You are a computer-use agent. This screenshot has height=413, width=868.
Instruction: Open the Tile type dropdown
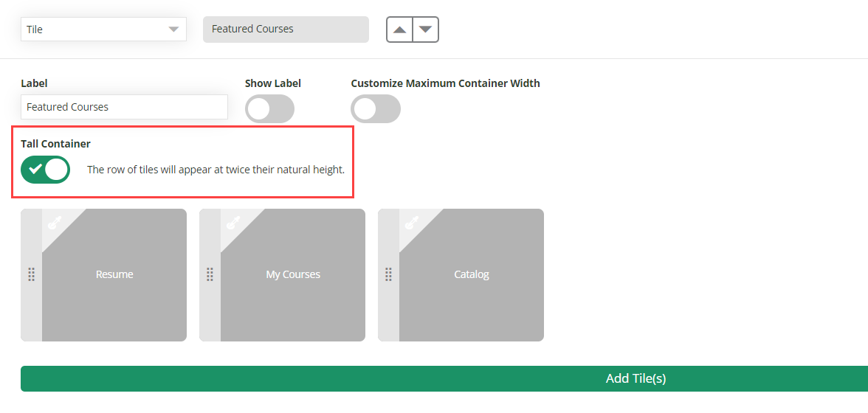tap(103, 29)
